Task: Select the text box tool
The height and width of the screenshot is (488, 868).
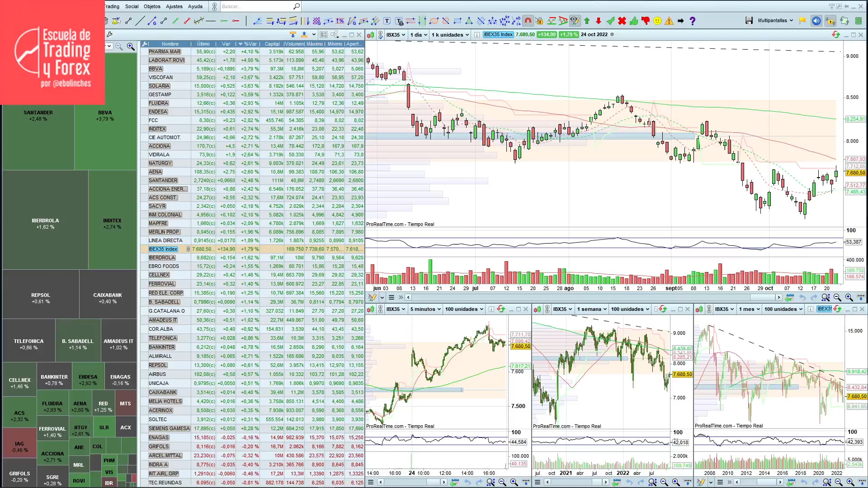Action: pos(387,21)
